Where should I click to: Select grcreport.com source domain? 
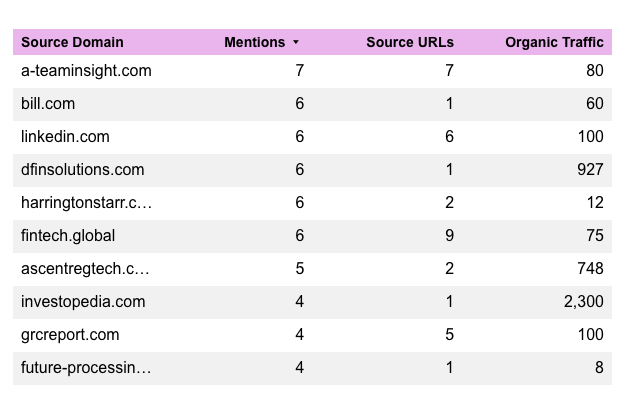pyautogui.click(x=70, y=335)
